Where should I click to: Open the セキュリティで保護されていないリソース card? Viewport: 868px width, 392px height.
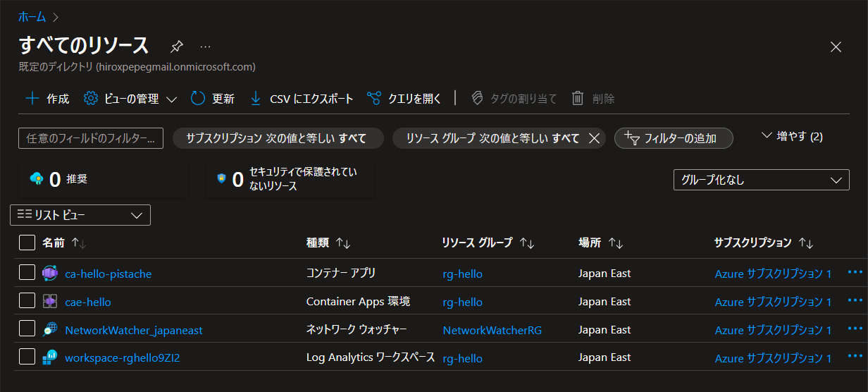(x=290, y=180)
